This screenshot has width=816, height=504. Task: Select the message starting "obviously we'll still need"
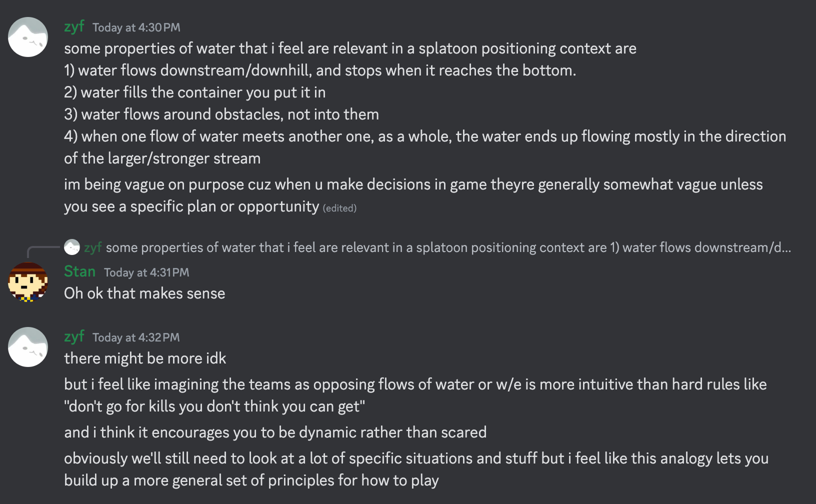pos(416,458)
